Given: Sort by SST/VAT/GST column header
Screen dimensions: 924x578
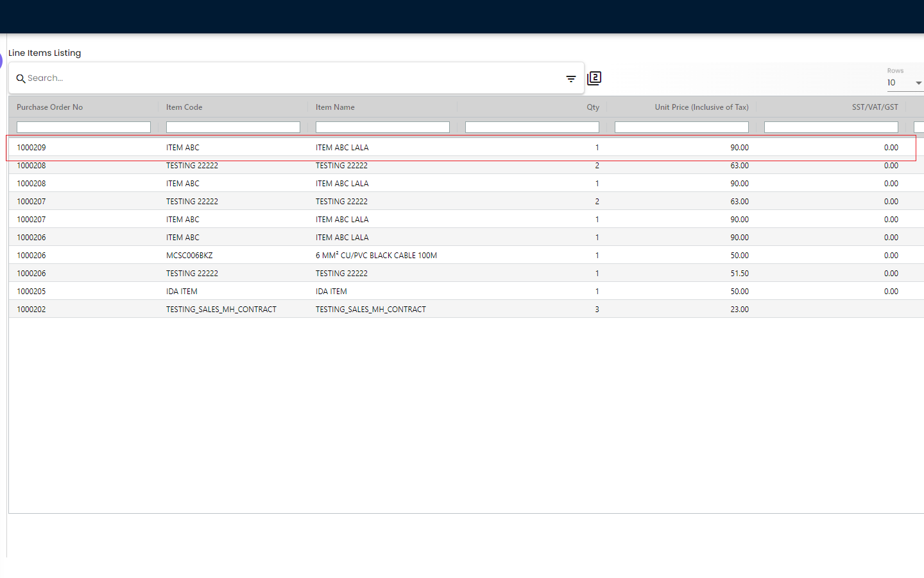Looking at the screenshot, I should pos(875,107).
